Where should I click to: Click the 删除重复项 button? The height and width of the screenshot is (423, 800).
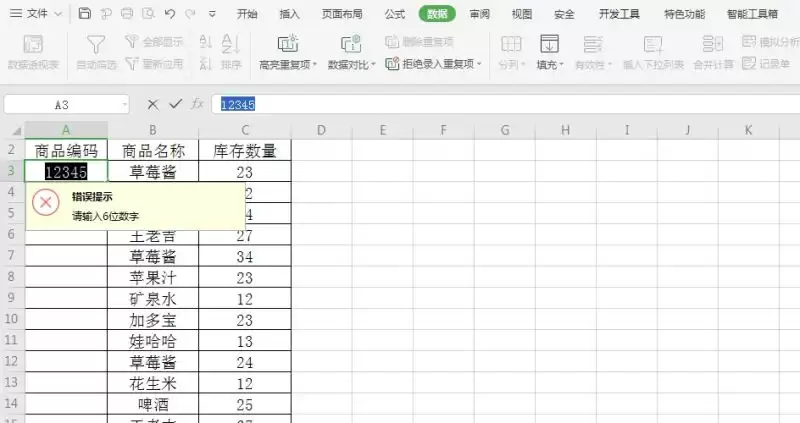[x=419, y=42]
